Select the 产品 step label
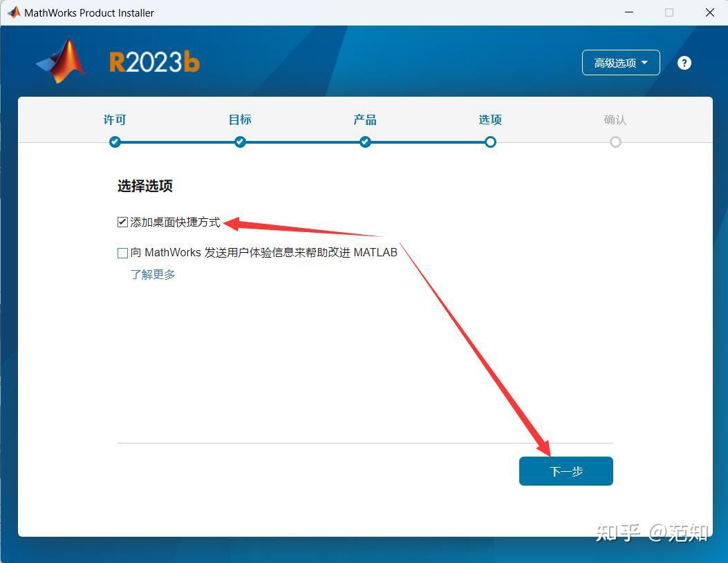Viewport: 728px width, 563px height. 365,120
